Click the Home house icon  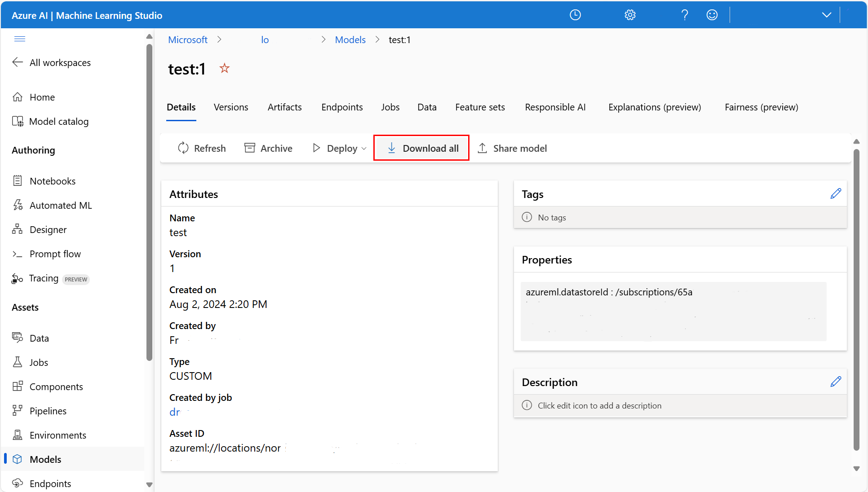(18, 97)
